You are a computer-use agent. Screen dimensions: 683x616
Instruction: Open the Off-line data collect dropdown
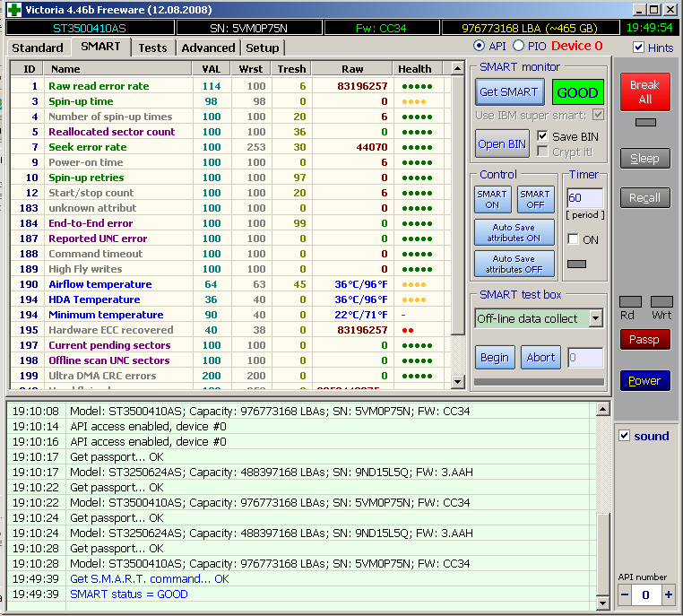pyautogui.click(x=596, y=318)
